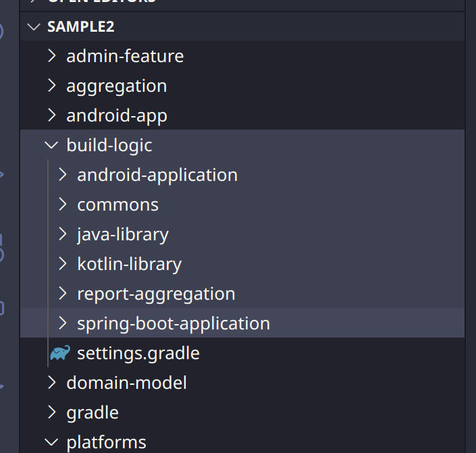This screenshot has width=476, height=453.
Task: Click the chevron beside java-library
Action: coord(63,234)
